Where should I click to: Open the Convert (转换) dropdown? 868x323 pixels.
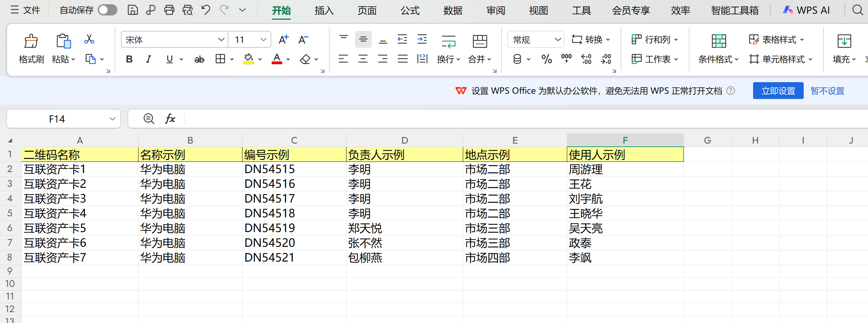pyautogui.click(x=591, y=39)
